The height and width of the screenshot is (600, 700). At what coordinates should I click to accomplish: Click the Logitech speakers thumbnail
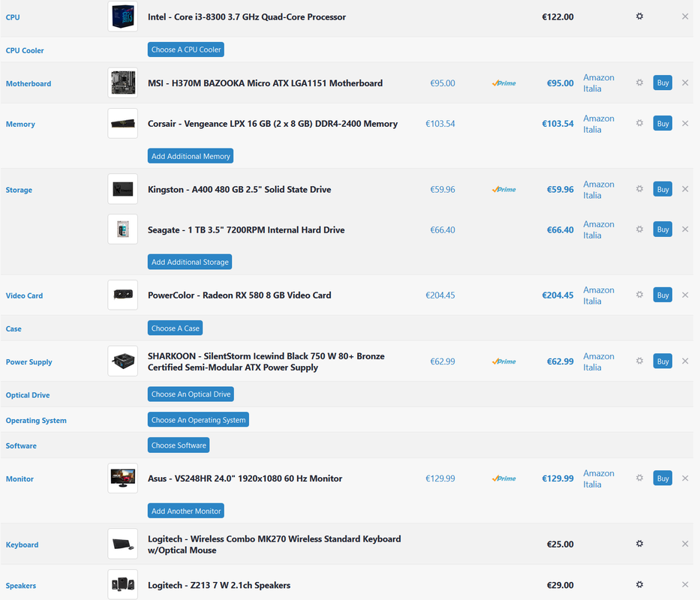pyautogui.click(x=123, y=584)
